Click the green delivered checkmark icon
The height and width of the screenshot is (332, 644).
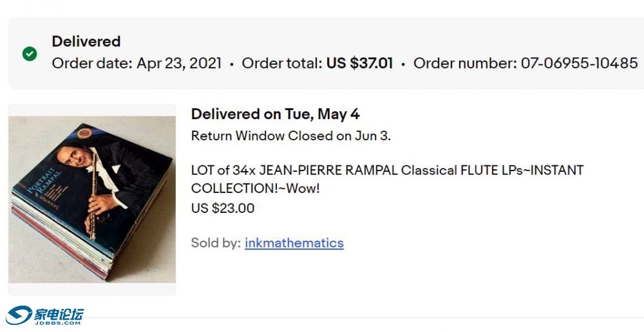tap(30, 53)
